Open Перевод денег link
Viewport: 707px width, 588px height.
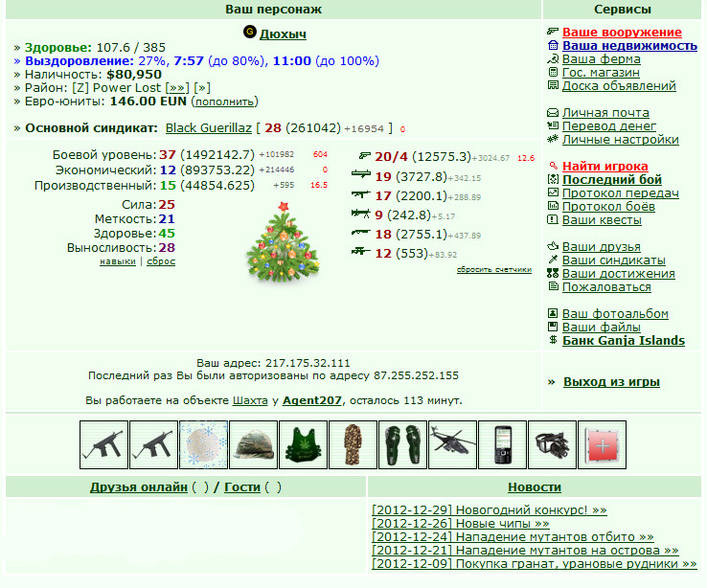(609, 125)
